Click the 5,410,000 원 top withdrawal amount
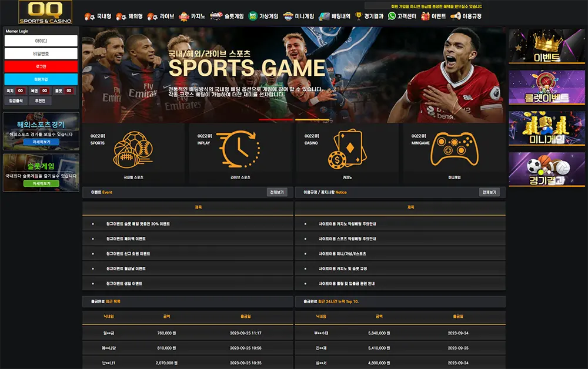The image size is (588, 369). click(379, 348)
